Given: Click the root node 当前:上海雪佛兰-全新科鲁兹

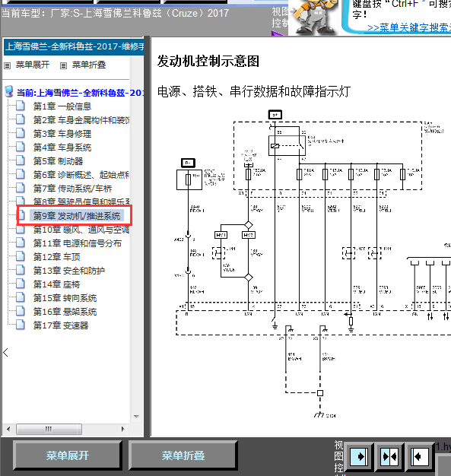Looking at the screenshot, I should 80,93.
